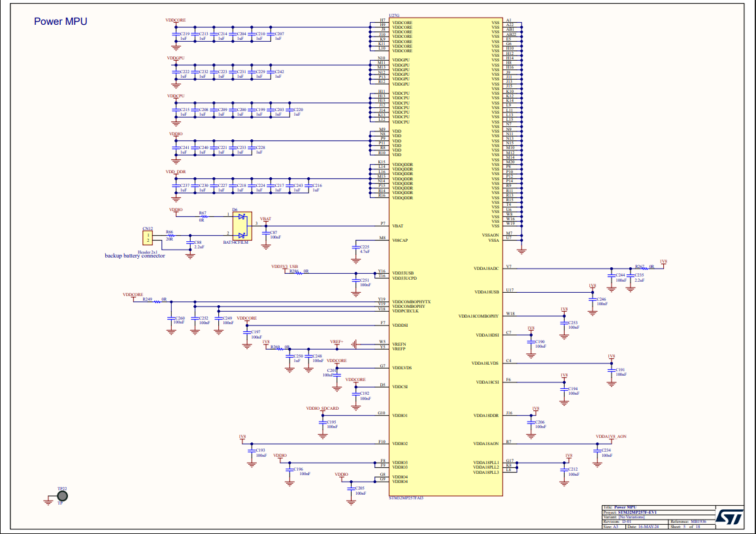Image resolution: width=756 pixels, height=534 pixels.
Task: Click the VDDLVDS pin name
Action: (402, 368)
